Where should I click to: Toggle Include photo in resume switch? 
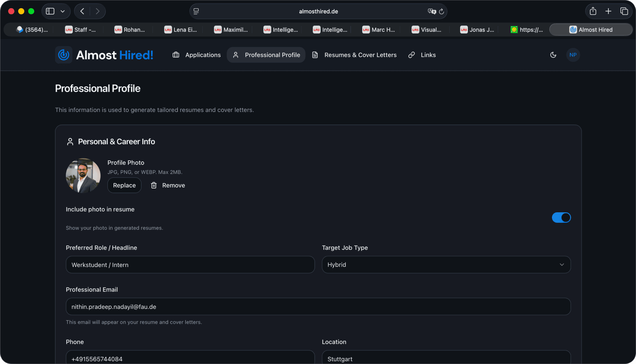tap(561, 218)
